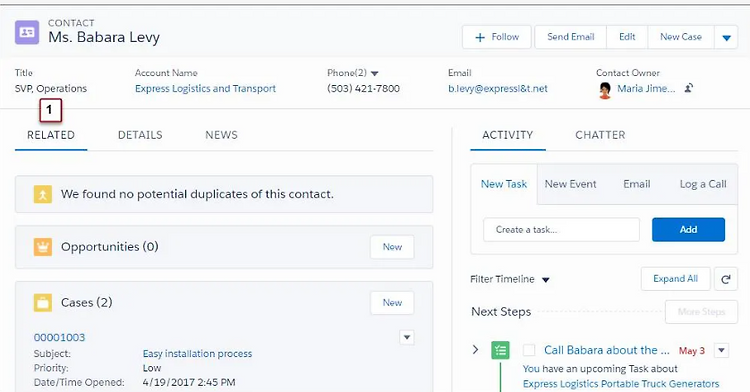Open the more actions dropdown beside New Case
The height and width of the screenshot is (392, 750).
(726, 37)
